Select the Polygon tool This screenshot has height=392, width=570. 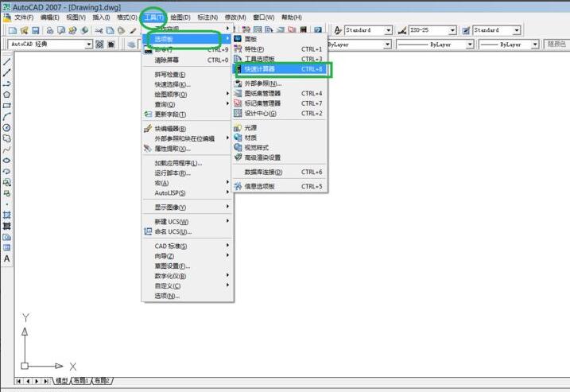point(6,95)
